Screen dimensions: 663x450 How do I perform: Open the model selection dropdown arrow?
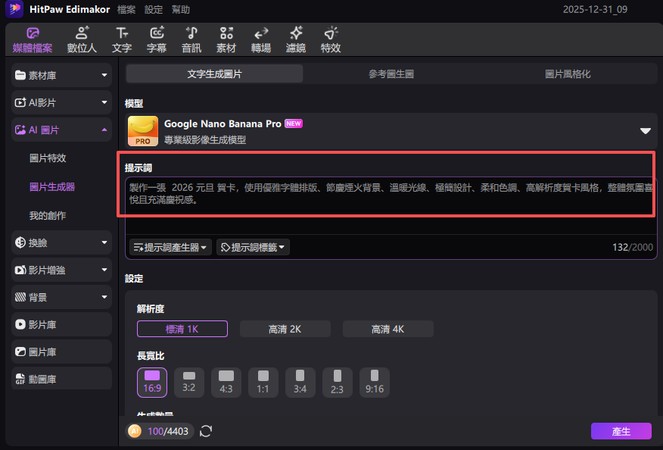coord(645,131)
